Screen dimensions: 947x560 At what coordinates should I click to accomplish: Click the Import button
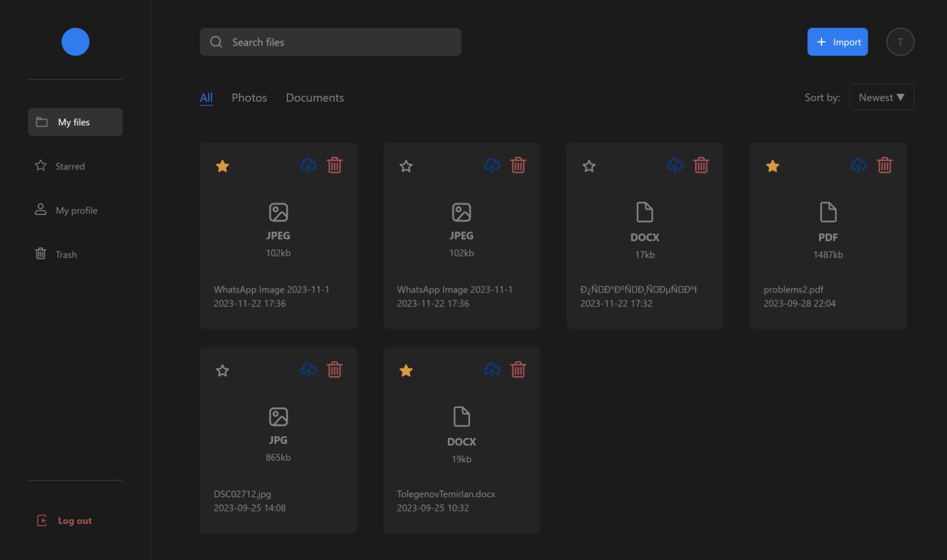click(x=838, y=42)
